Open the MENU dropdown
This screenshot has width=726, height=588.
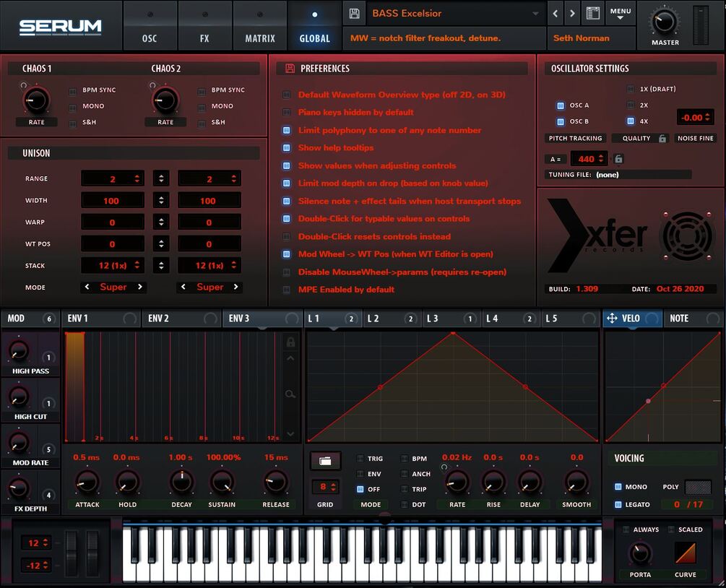tap(621, 14)
